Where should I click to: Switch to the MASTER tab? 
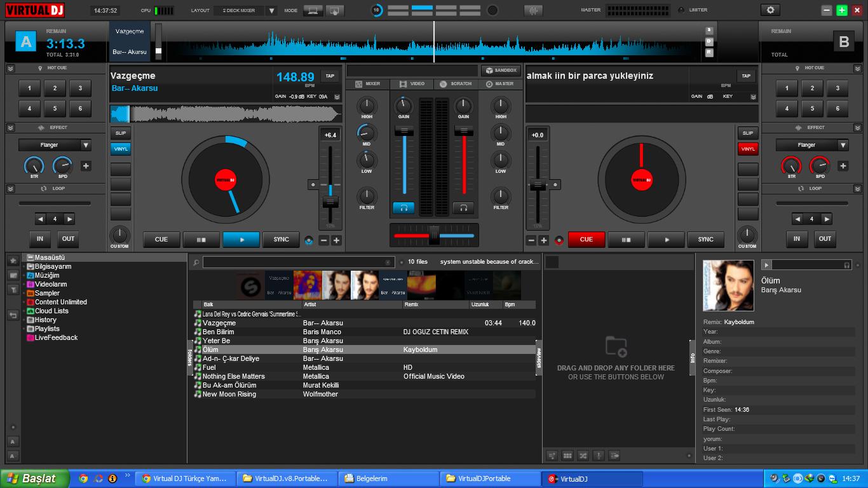point(499,84)
